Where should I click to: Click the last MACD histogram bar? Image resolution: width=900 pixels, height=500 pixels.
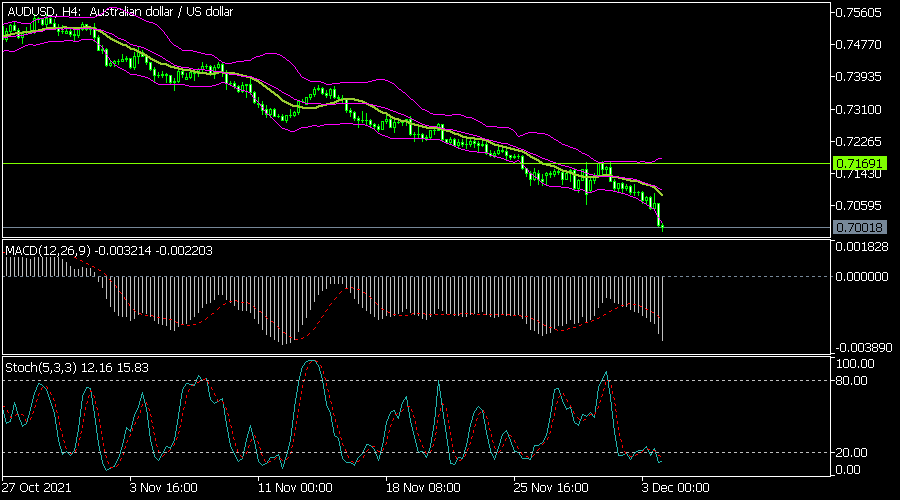[662, 308]
